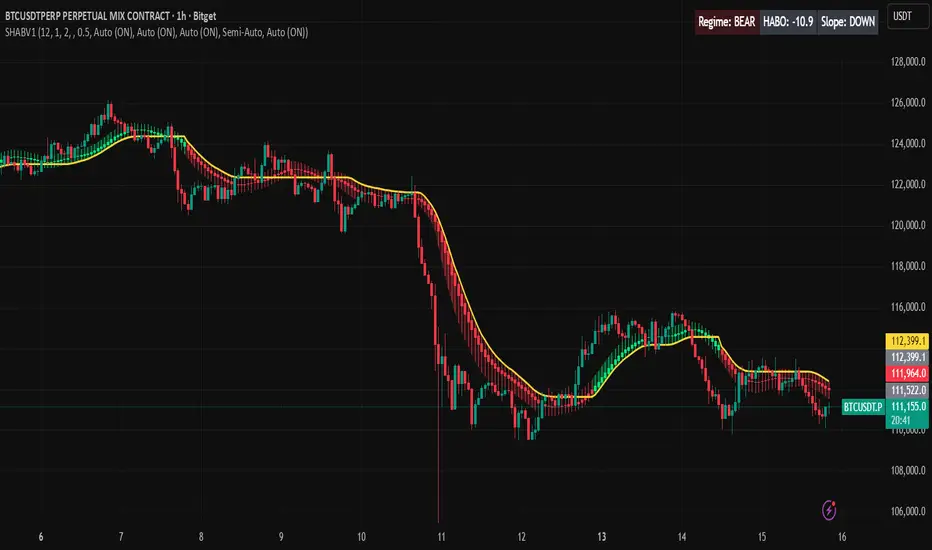Click the 122,000.0 price axis label
The width and height of the screenshot is (932, 550).
click(x=908, y=184)
